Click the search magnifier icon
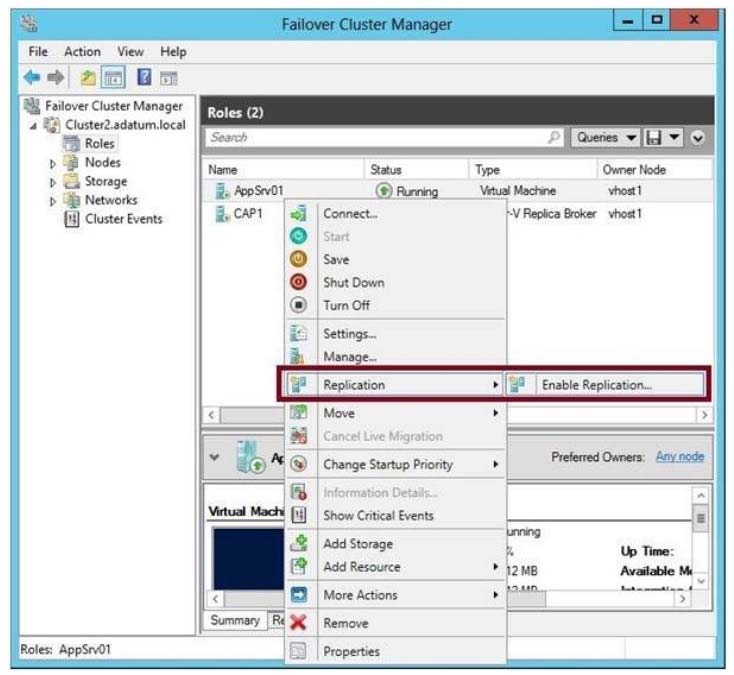This screenshot has width=734, height=675. pyautogui.click(x=554, y=137)
